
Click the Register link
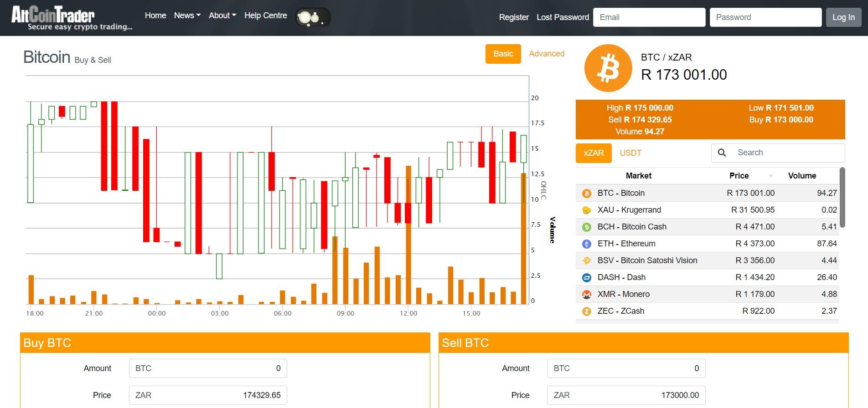pyautogui.click(x=514, y=17)
